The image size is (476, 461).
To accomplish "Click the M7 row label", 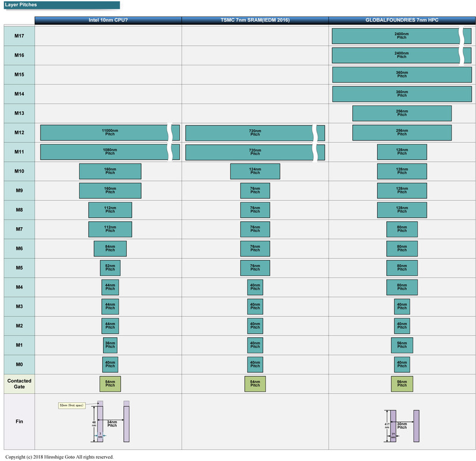I will (x=19, y=229).
